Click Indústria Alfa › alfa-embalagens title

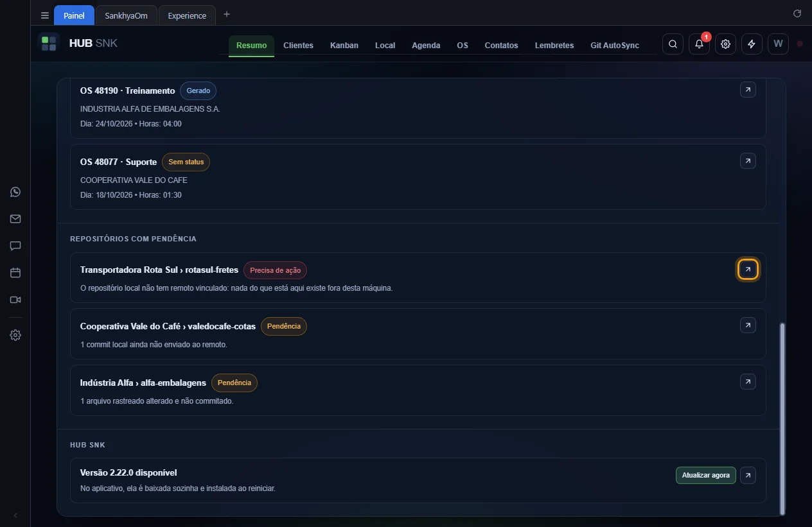tap(143, 383)
